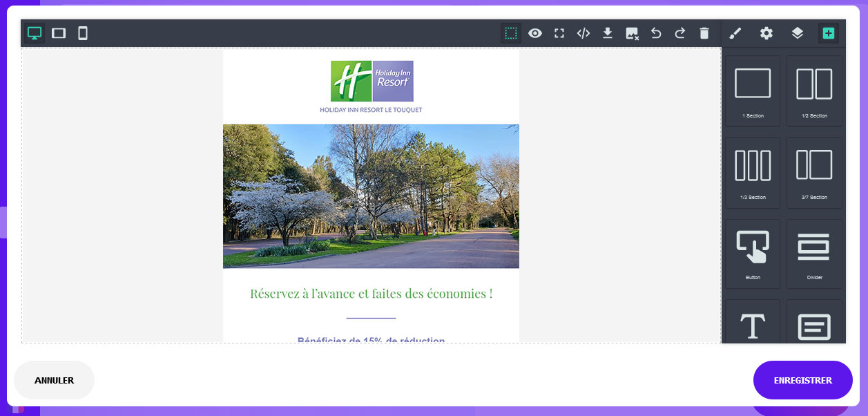Click the toggle images icon
The height and width of the screenshot is (416, 868).
pyautogui.click(x=632, y=33)
